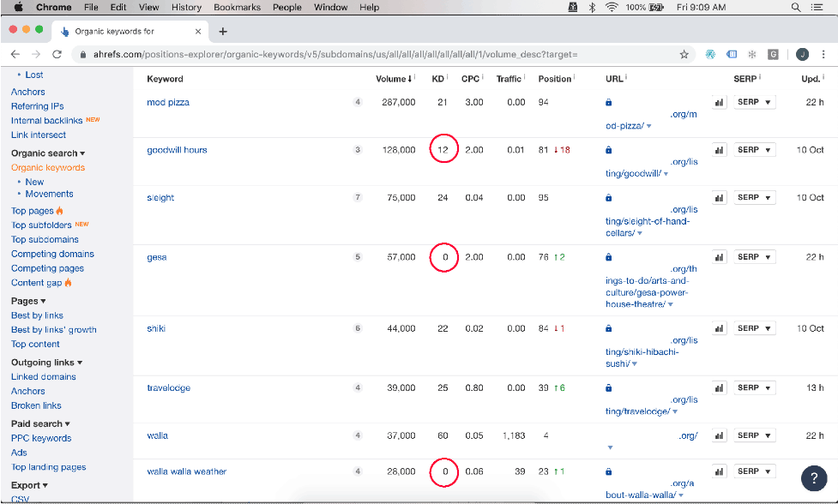The image size is (838, 504).
Task: Click the blue tag extension icon
Action: tap(731, 54)
